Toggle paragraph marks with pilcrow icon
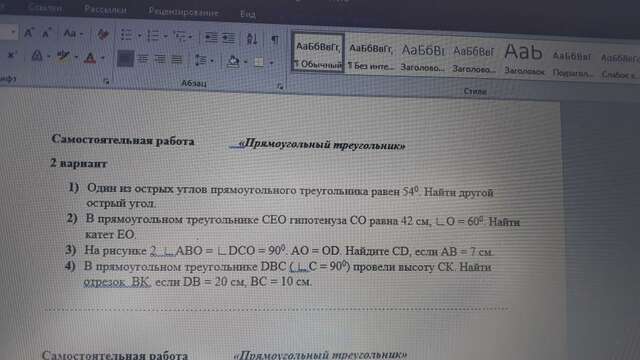The height and width of the screenshot is (360, 640). tap(275, 39)
